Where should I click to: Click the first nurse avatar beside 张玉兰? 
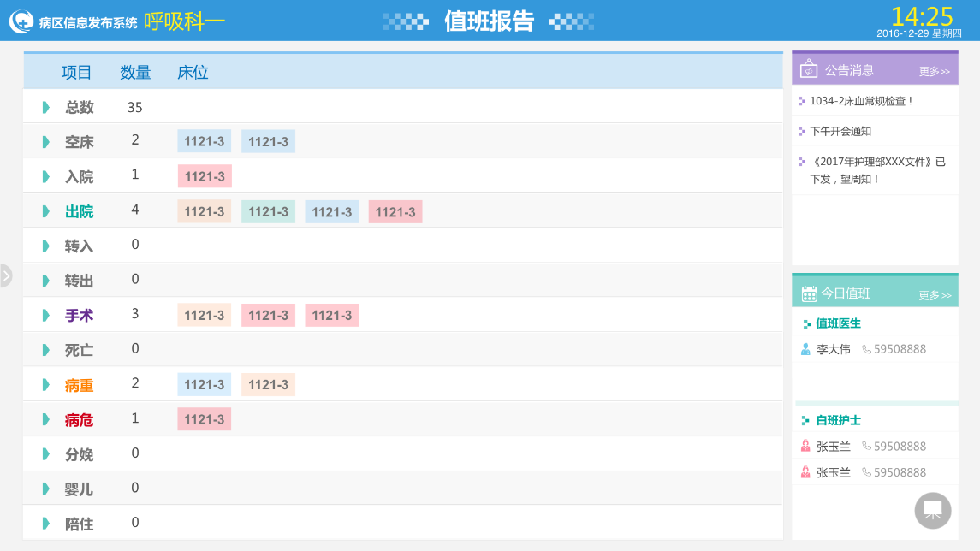pos(805,446)
